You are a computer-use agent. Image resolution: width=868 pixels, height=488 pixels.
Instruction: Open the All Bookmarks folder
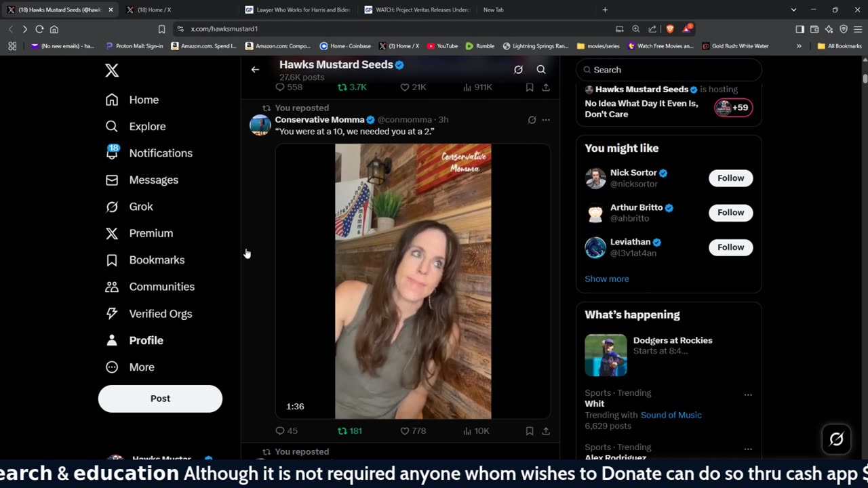click(840, 46)
